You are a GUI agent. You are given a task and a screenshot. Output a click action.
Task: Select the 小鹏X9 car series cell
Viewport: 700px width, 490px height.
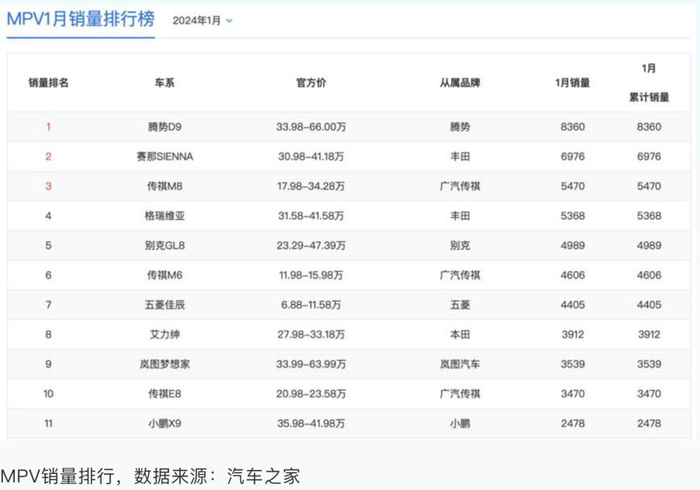[x=164, y=424]
